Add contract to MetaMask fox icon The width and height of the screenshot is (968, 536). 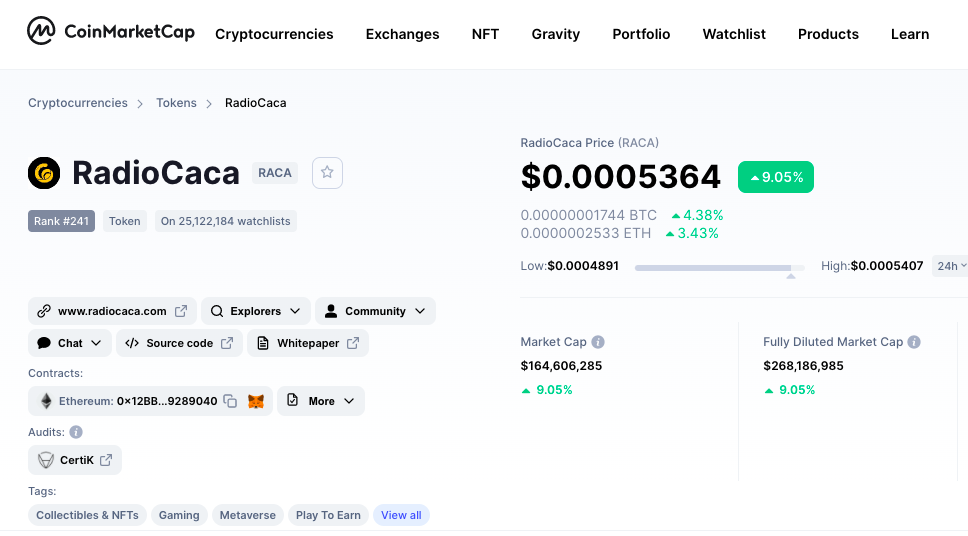[x=256, y=401]
